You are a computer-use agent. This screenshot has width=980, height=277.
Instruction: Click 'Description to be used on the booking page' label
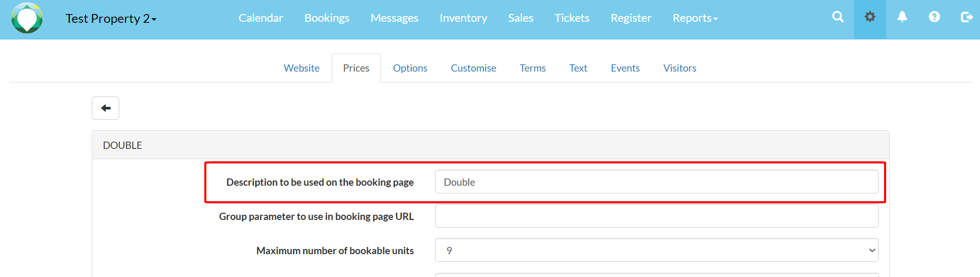coord(320,182)
